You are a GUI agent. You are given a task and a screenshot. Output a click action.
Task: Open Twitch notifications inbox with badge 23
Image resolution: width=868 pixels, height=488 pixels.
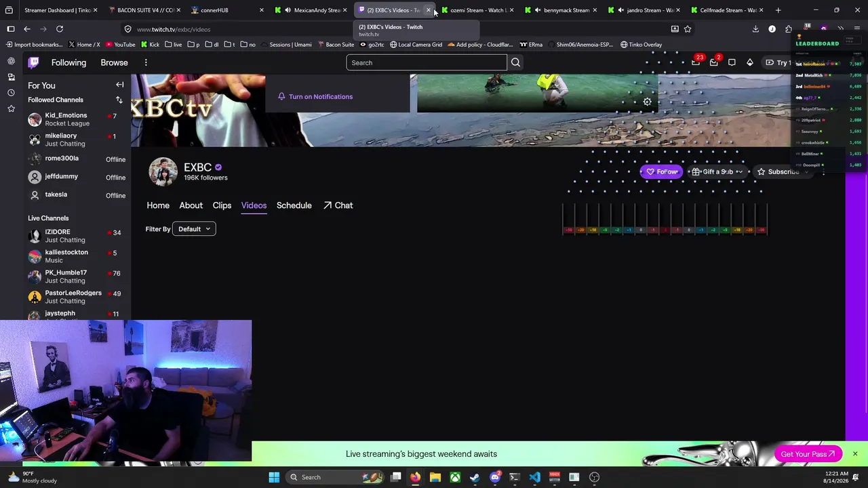tap(696, 62)
